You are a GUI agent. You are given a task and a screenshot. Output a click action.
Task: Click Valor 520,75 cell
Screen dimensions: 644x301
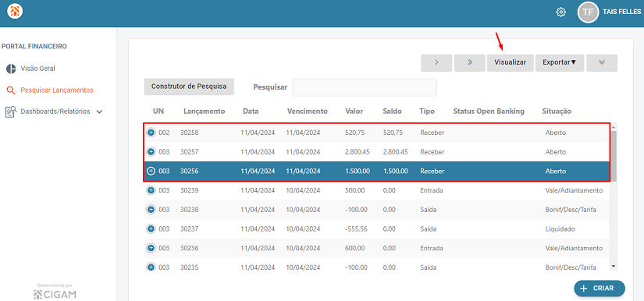point(356,133)
